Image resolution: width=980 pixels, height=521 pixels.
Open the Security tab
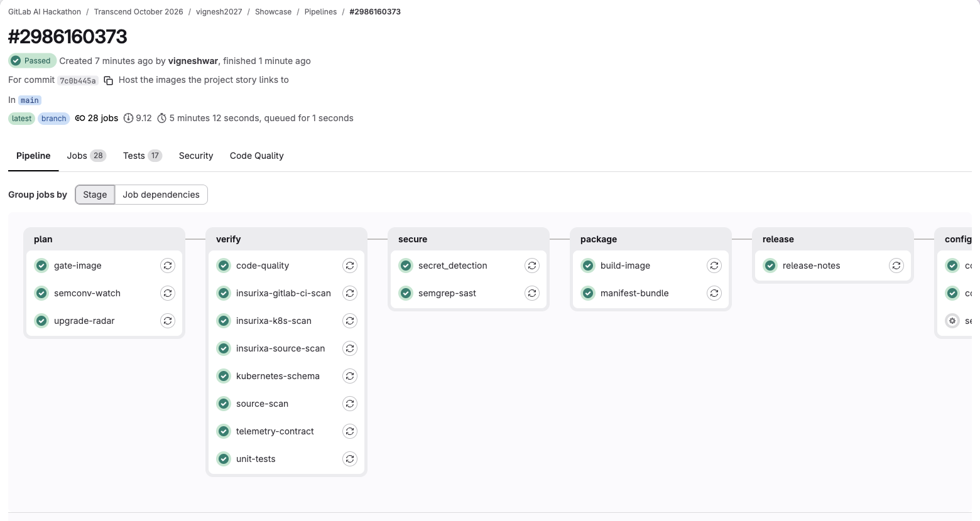click(196, 156)
